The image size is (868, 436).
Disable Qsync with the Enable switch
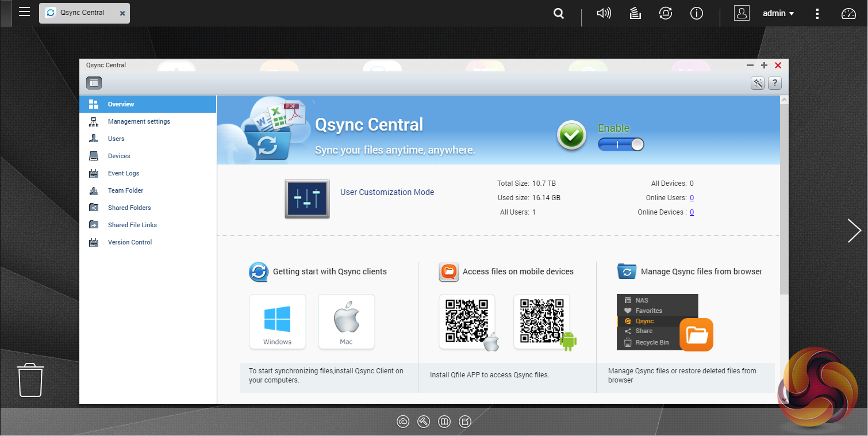pyautogui.click(x=621, y=144)
